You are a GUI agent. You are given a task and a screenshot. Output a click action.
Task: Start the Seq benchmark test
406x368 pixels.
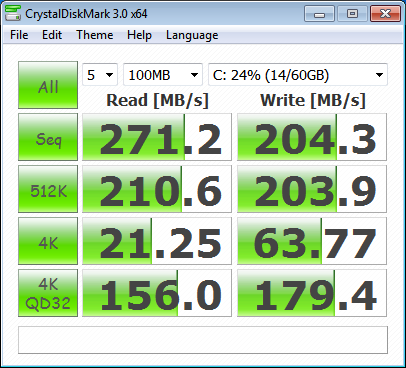(48, 137)
